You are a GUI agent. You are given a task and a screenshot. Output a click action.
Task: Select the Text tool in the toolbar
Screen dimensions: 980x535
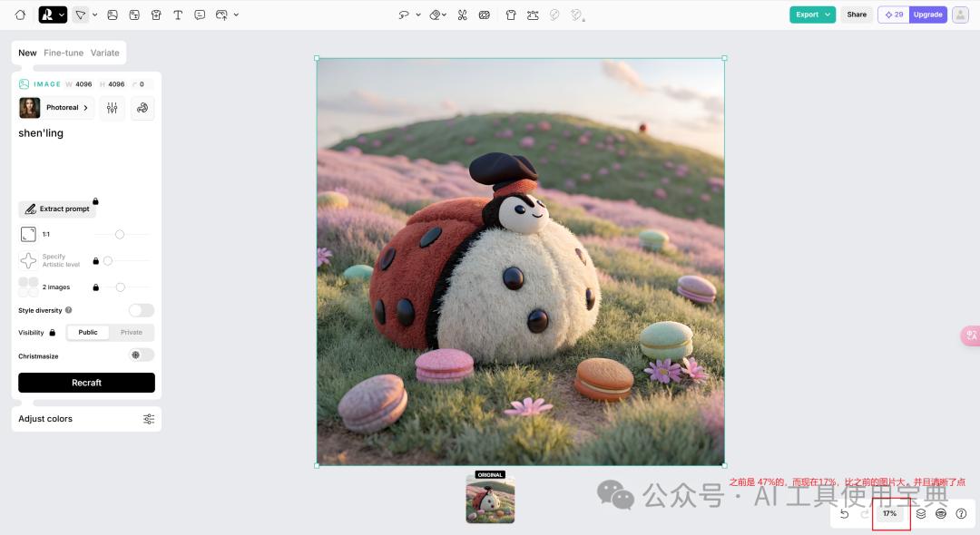click(178, 15)
